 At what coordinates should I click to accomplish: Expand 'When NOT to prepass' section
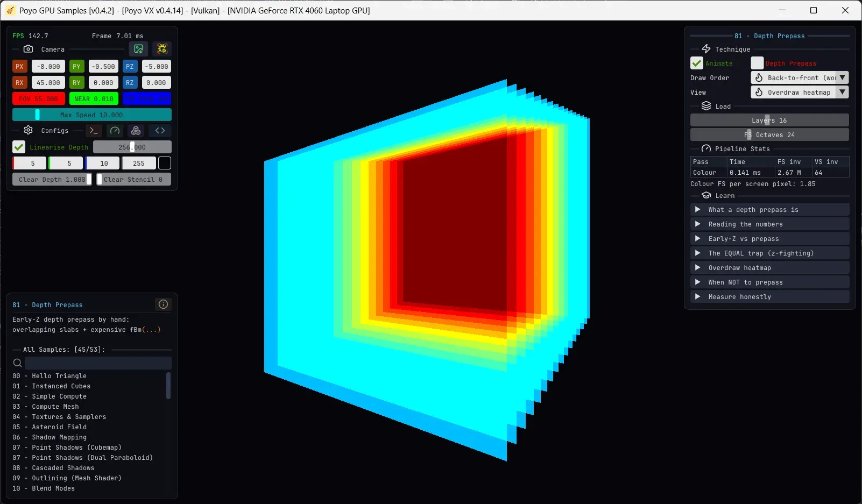[x=770, y=282]
